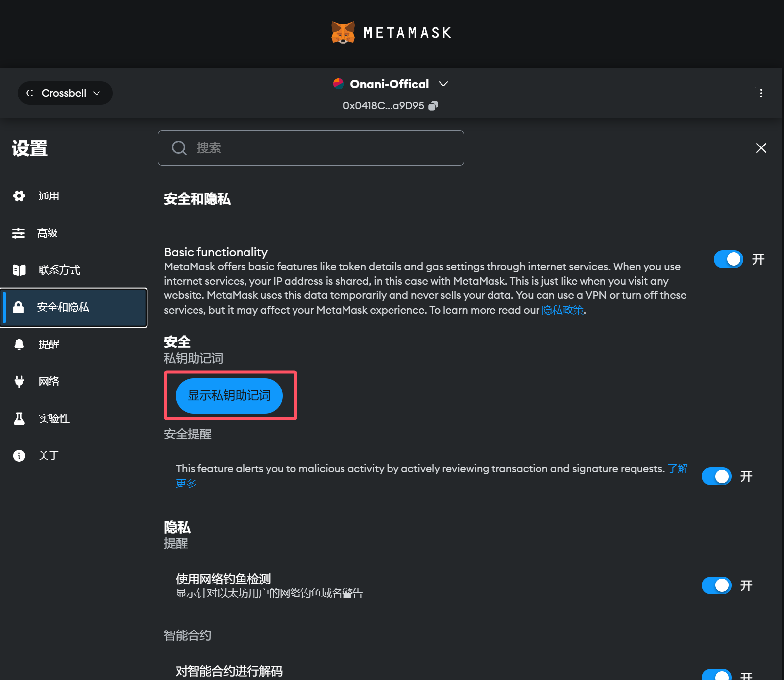Open the 隐私政策 link
Screen dimensions: 784x680
(x=563, y=310)
